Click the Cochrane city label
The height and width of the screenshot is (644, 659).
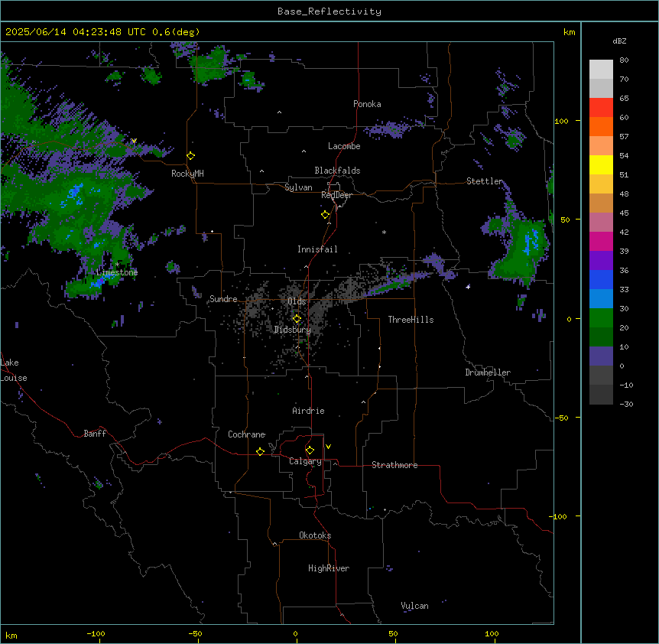pos(246,434)
